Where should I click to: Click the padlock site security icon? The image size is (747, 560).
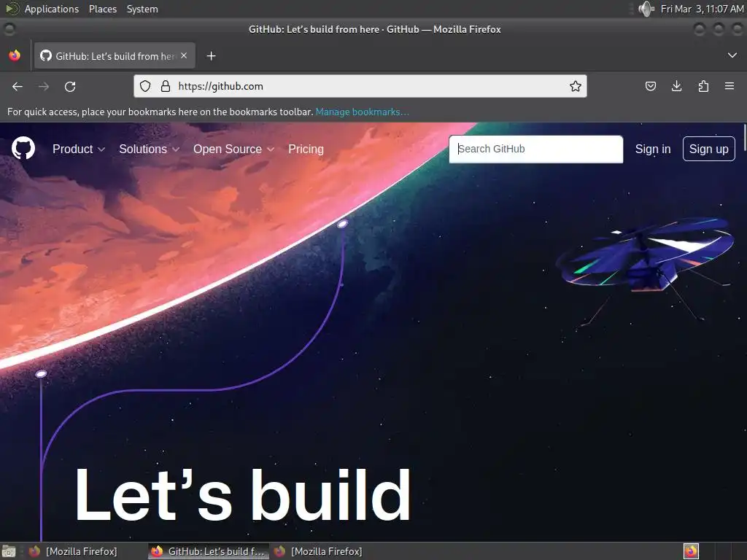pos(166,86)
